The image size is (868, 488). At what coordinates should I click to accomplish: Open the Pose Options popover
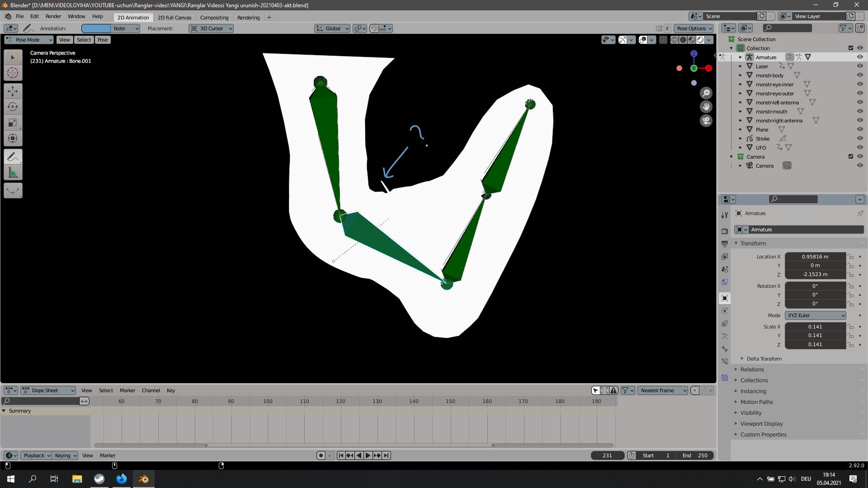coord(694,28)
